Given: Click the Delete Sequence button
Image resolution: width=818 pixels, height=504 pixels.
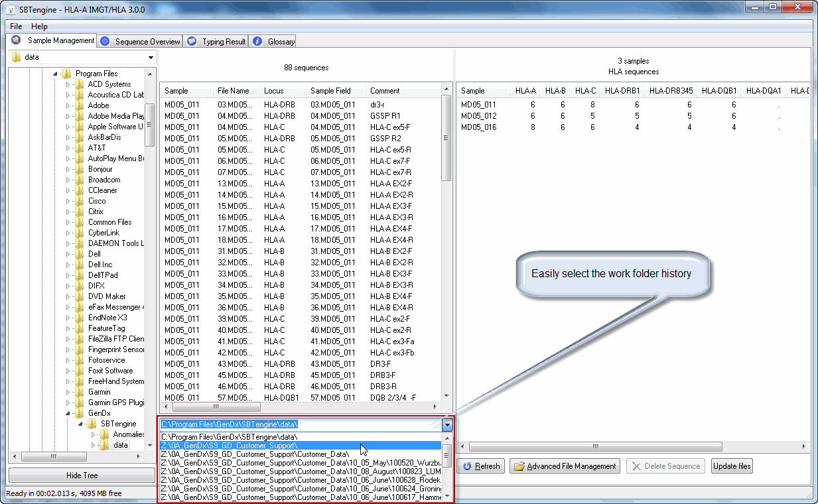Looking at the screenshot, I should [666, 466].
